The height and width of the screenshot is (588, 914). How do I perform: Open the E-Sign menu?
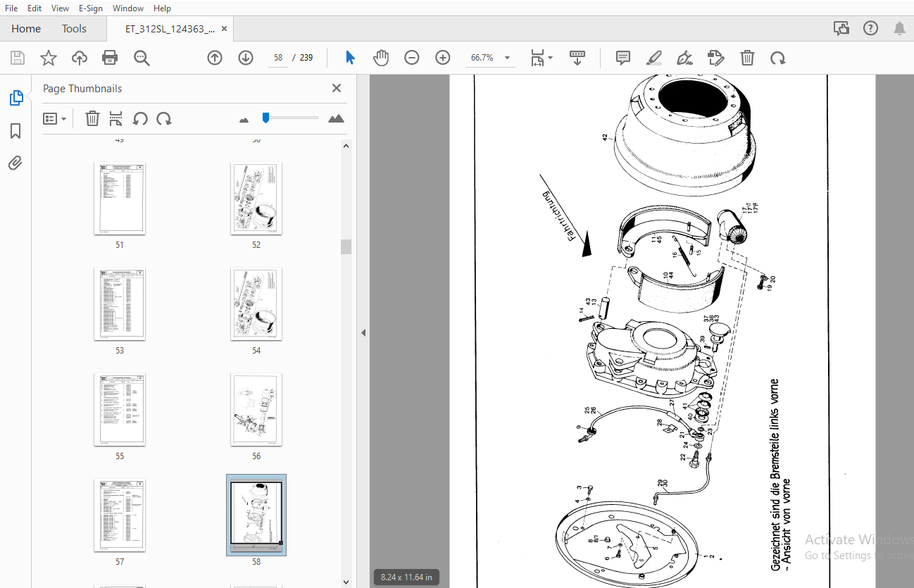90,8
